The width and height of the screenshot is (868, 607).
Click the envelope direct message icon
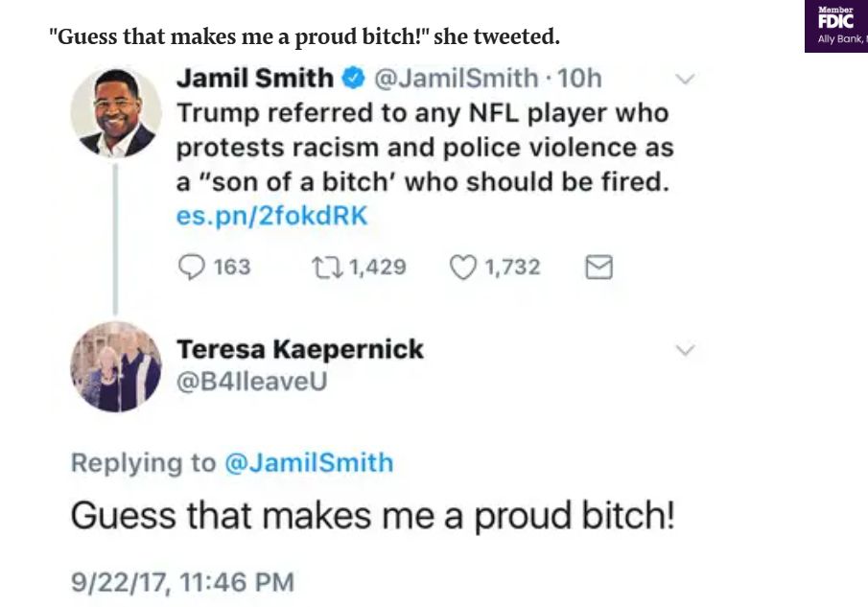pos(598,267)
